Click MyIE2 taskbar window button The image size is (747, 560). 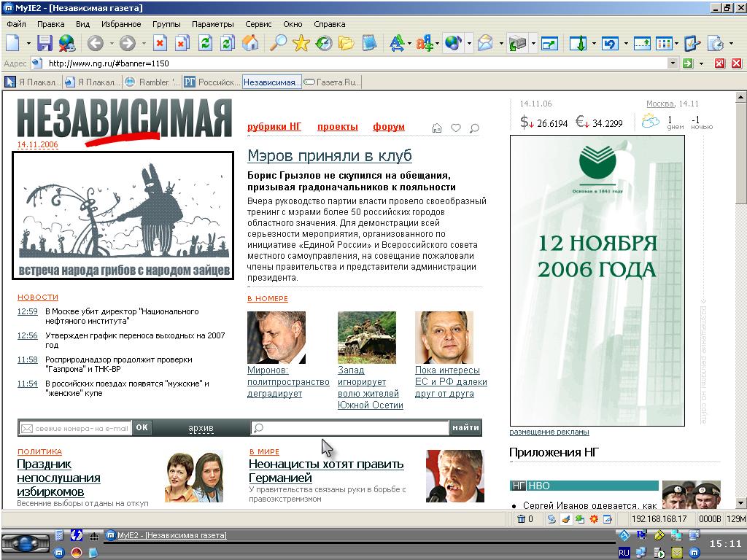coord(167,535)
